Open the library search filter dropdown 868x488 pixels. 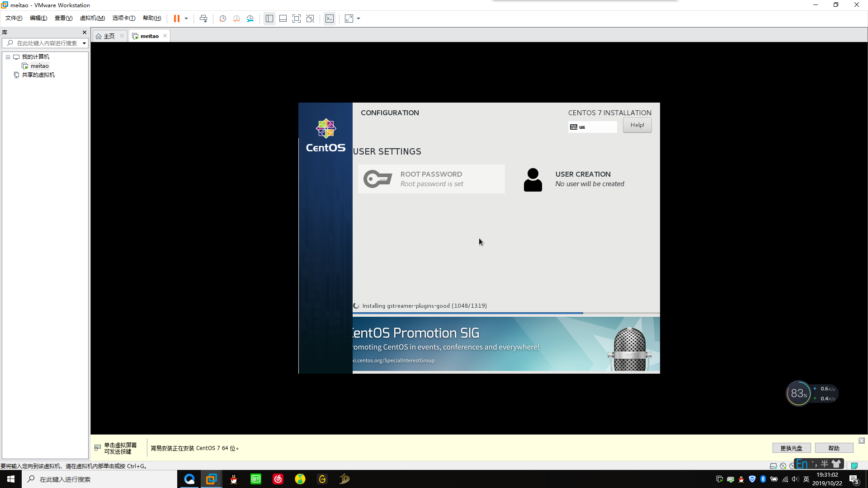[84, 43]
